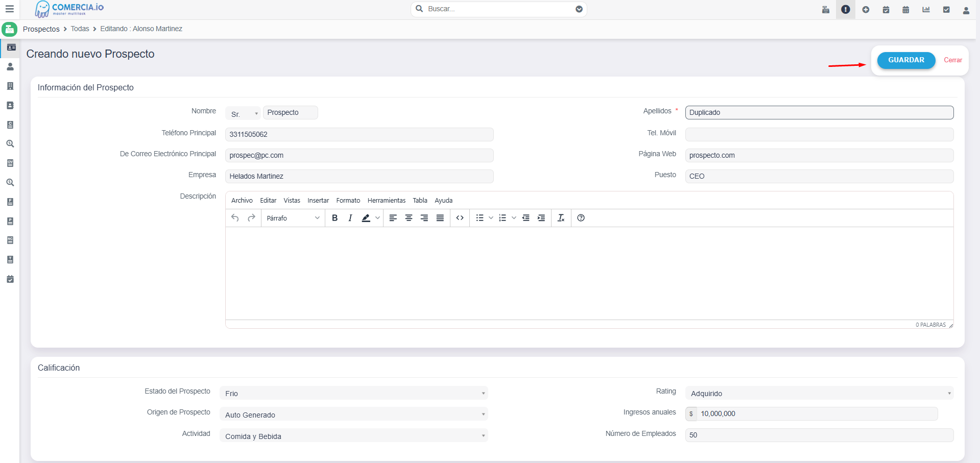
Task: Click the green sales module icon
Action: [9, 29]
